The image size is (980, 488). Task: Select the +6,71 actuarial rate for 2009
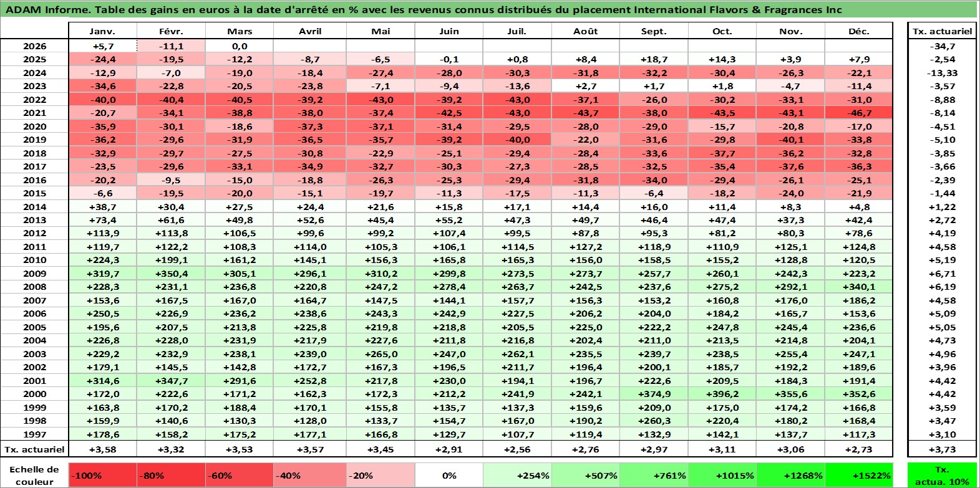pyautogui.click(x=942, y=274)
